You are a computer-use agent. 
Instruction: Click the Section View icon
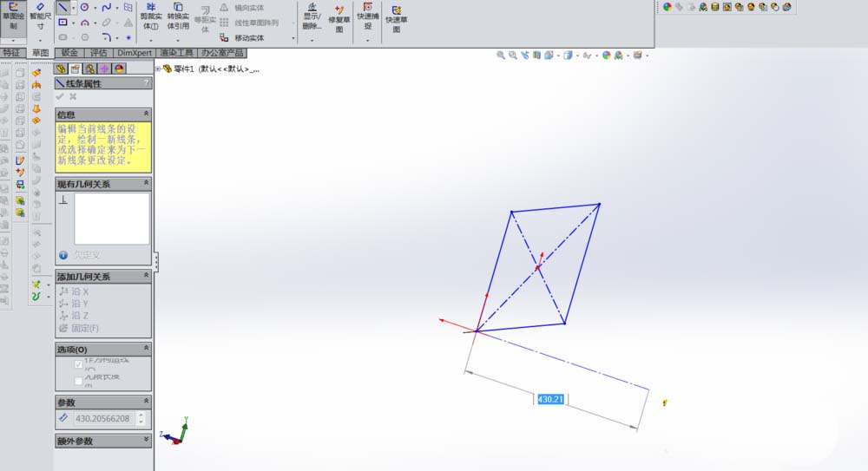pyautogui.click(x=537, y=56)
